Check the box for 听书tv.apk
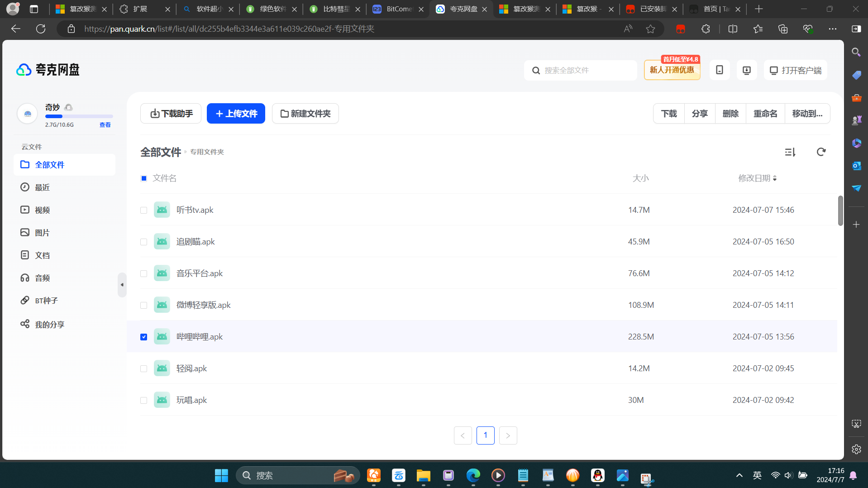This screenshot has height=488, width=868. [x=143, y=210]
